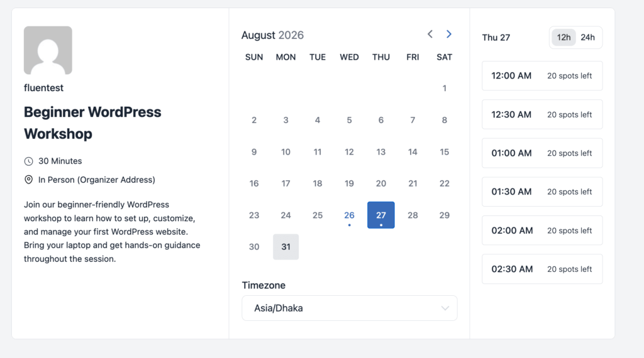644x358 pixels.
Task: Switch to 12h time format
Action: (563, 37)
